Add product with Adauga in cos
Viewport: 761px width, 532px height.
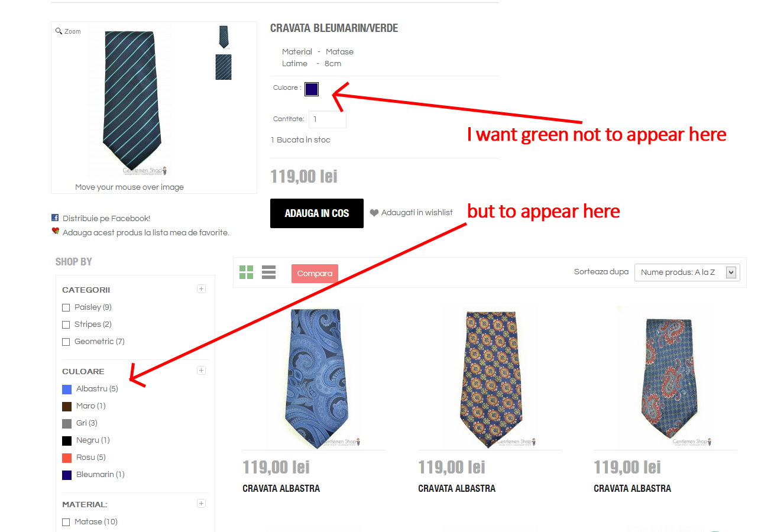[317, 213]
